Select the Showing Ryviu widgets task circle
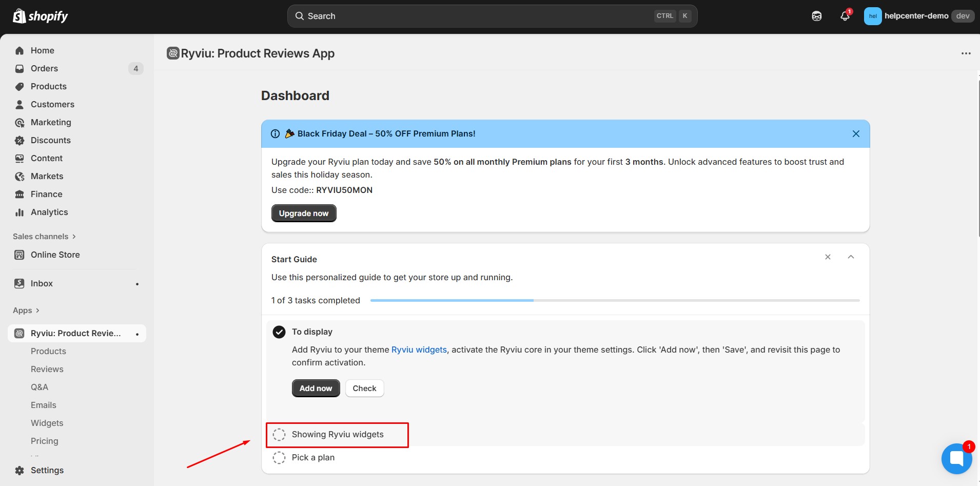The image size is (980, 486). [x=279, y=435]
